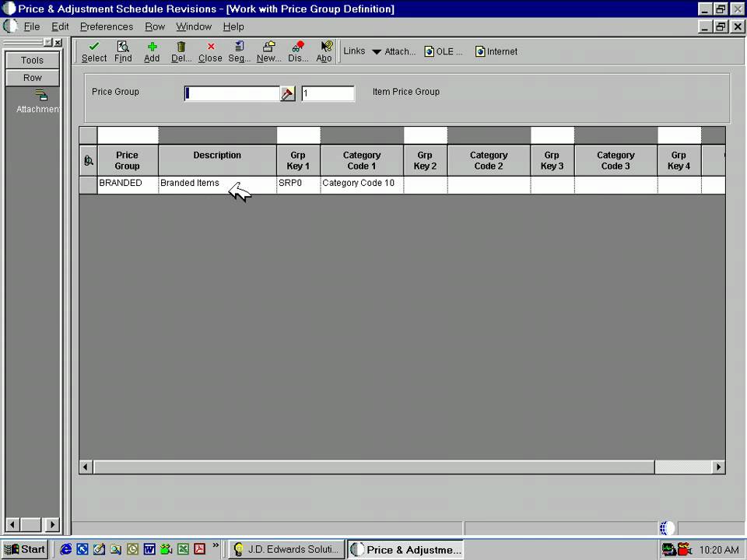
Task: Click the green Add plus icon
Action: click(x=152, y=51)
